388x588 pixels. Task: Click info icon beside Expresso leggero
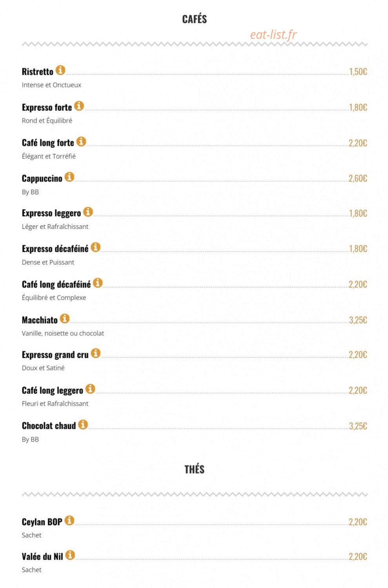point(88,212)
